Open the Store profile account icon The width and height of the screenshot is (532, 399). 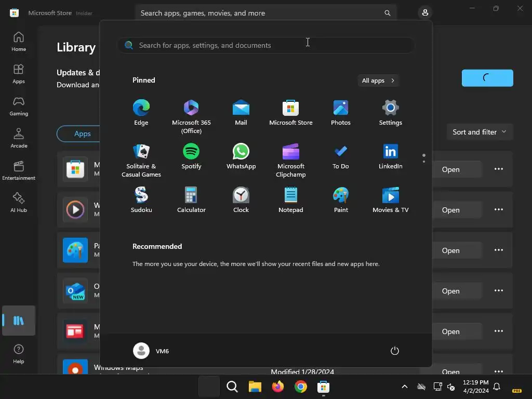point(425,13)
